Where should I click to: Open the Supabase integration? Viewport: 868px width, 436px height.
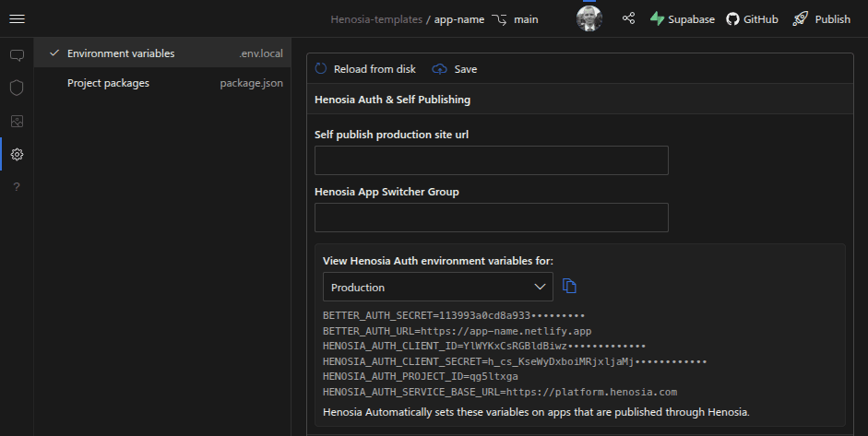[682, 19]
